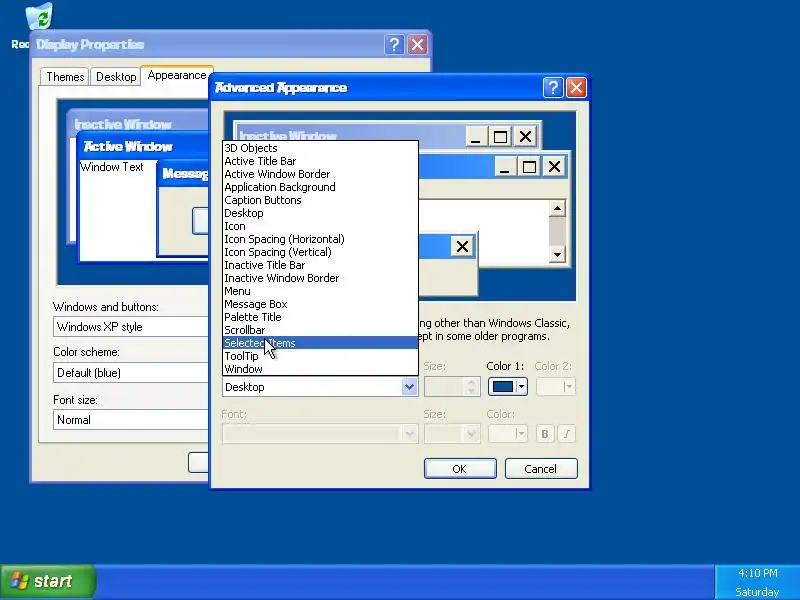The height and width of the screenshot is (600, 800).
Task: Click Window Text in Display Properties preview
Action: point(112,167)
